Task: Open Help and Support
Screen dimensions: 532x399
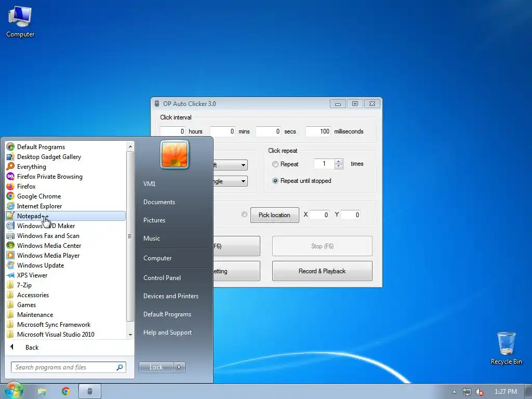Action: (167, 332)
